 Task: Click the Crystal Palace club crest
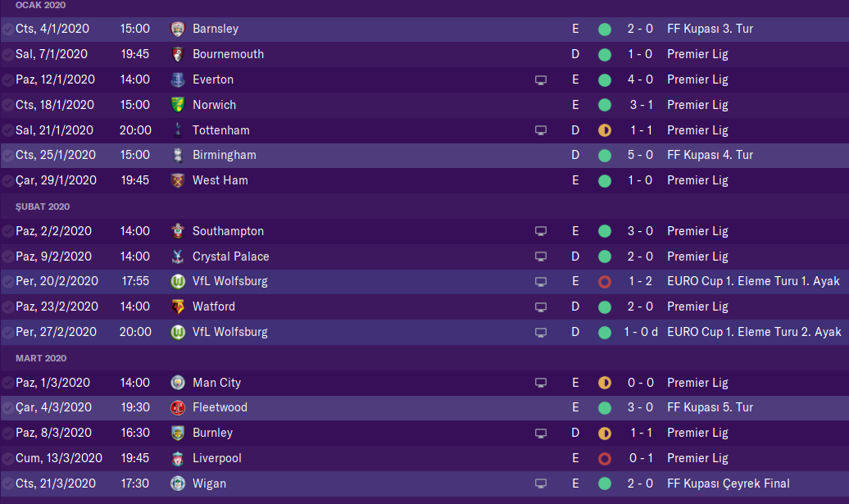(x=178, y=257)
